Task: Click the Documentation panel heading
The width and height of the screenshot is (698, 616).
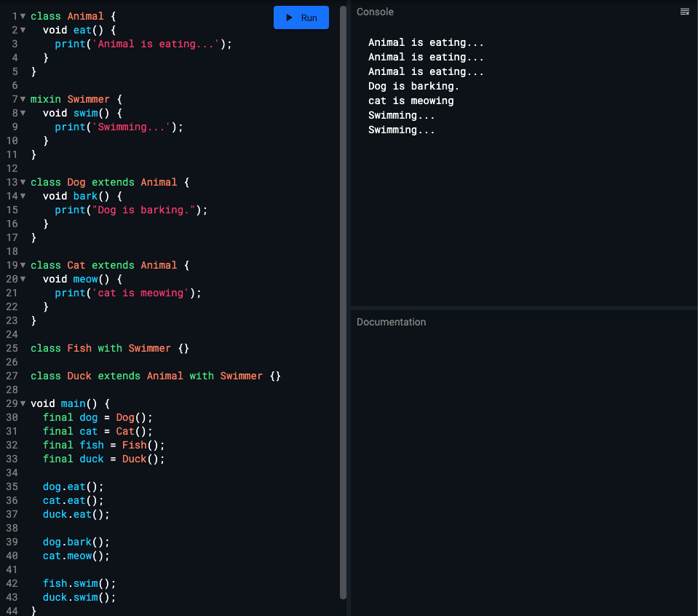Action: point(391,322)
